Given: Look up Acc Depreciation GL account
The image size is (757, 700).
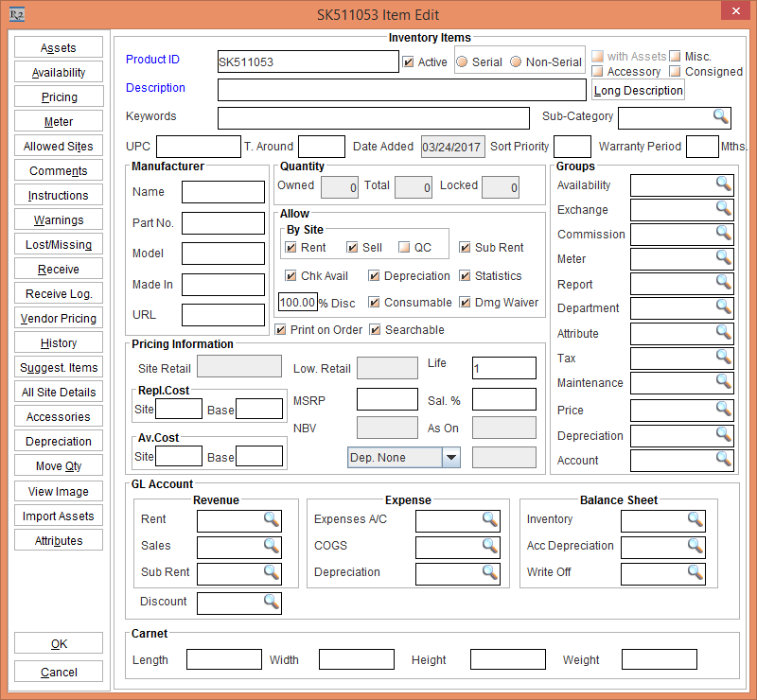Looking at the screenshot, I should [x=695, y=546].
